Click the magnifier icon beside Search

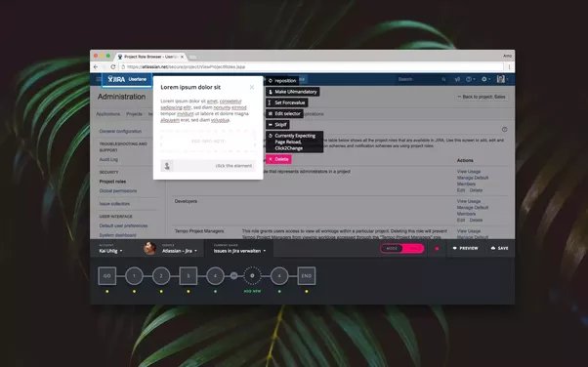pyautogui.click(x=443, y=79)
